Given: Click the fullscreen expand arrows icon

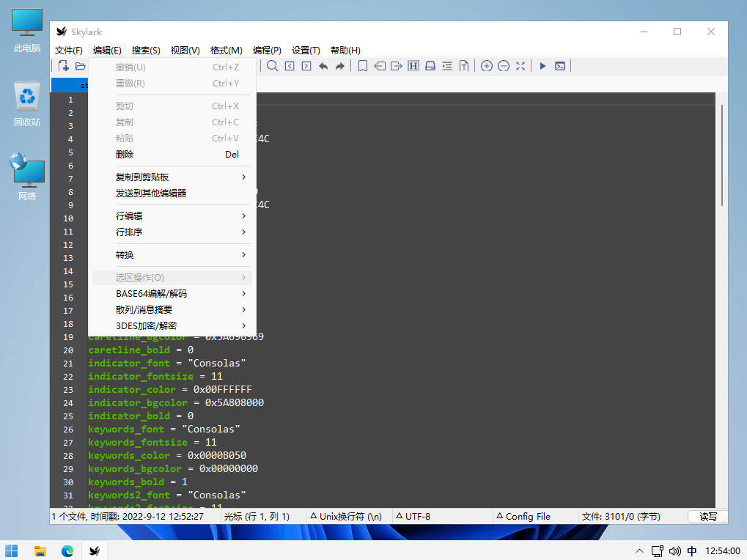Looking at the screenshot, I should [520, 66].
